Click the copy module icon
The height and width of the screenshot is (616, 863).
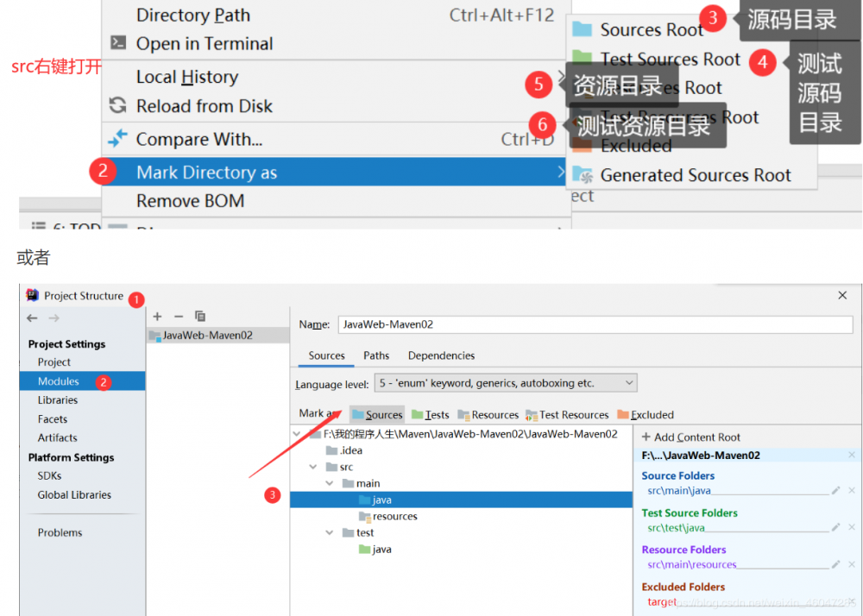[200, 317]
